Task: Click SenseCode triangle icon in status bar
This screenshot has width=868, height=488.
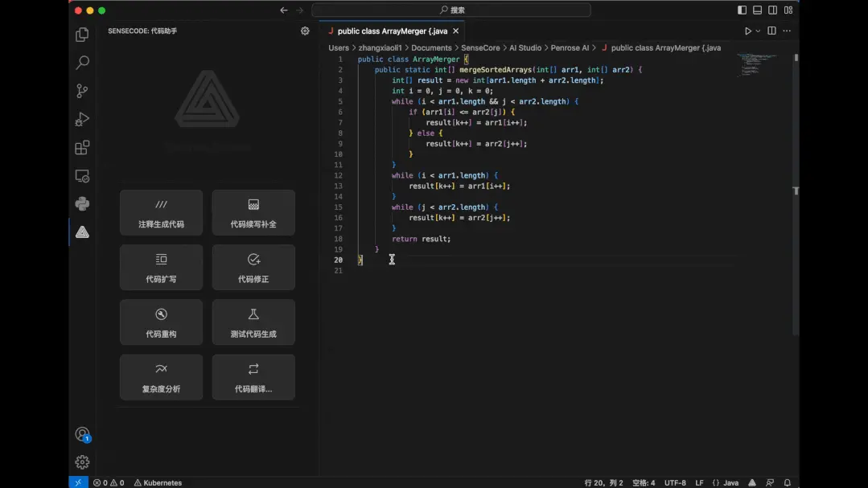Action: coord(751,482)
